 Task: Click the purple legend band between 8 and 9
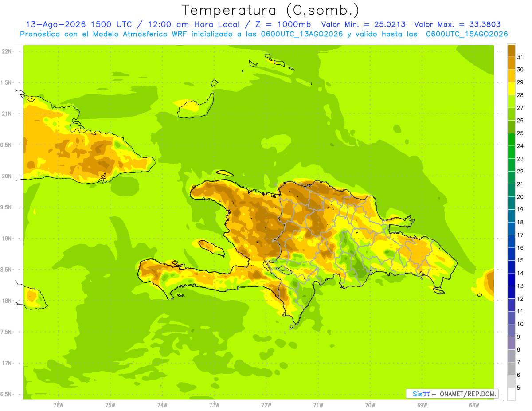coord(511,343)
